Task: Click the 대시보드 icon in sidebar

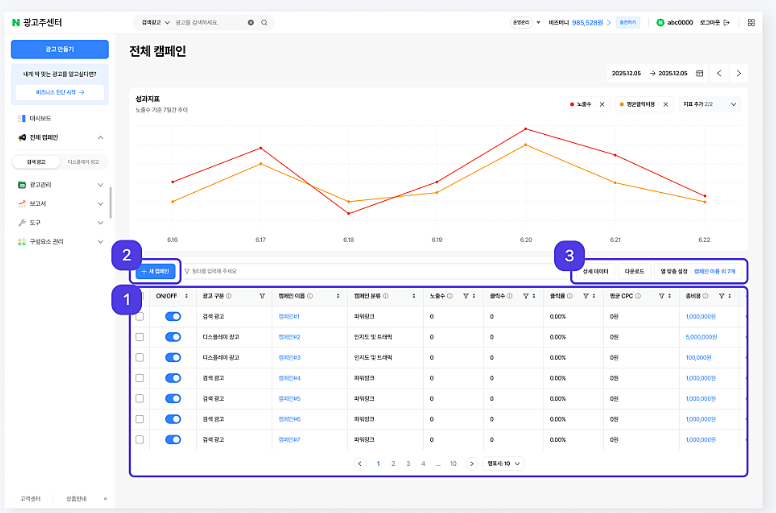Action: [21, 117]
